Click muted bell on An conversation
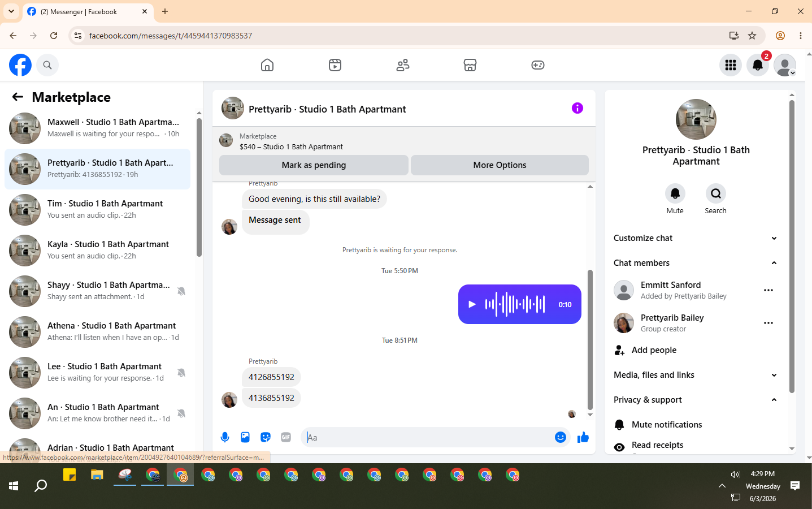812x509 pixels. click(181, 413)
